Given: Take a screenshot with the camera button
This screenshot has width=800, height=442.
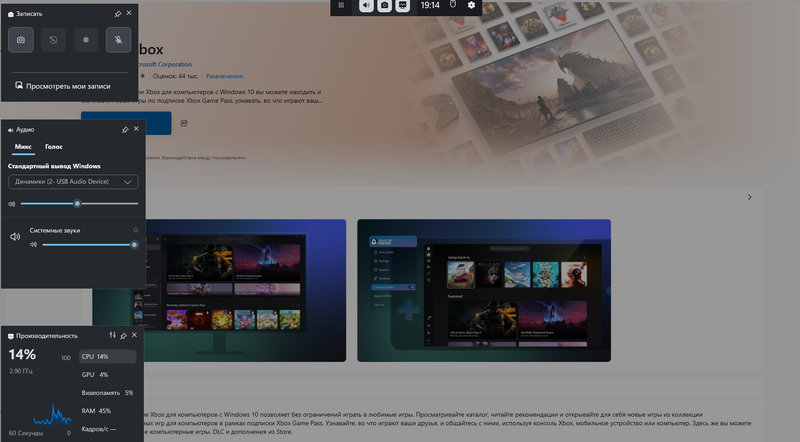Looking at the screenshot, I should pos(21,40).
